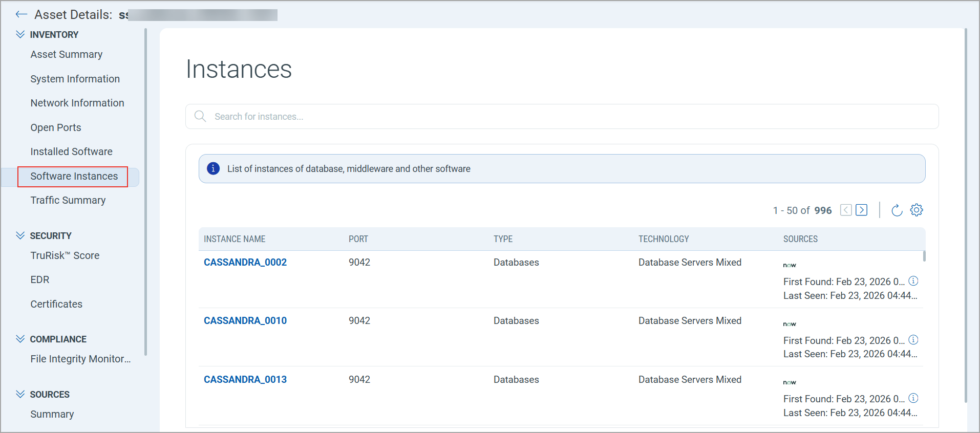980x433 pixels.
Task: Click info icon for CASSANDRA_0010 source
Action: 913,340
